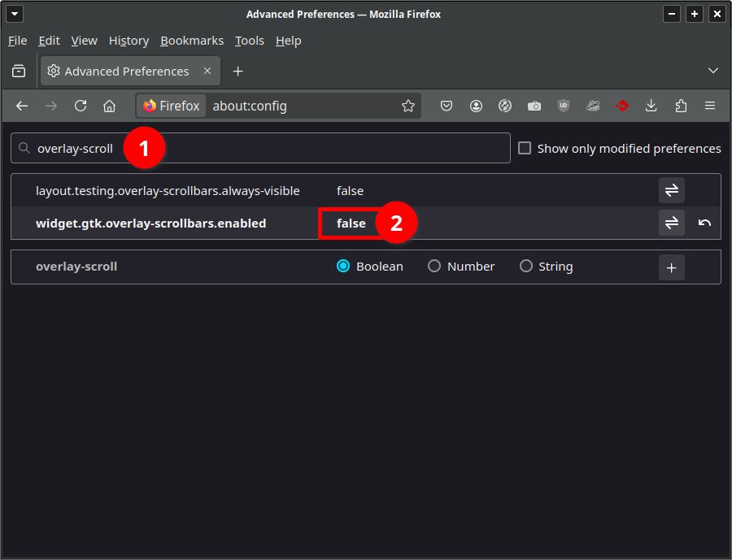This screenshot has width=732, height=560.
Task: Add the overlay-scroll preference with plus
Action: coord(671,267)
